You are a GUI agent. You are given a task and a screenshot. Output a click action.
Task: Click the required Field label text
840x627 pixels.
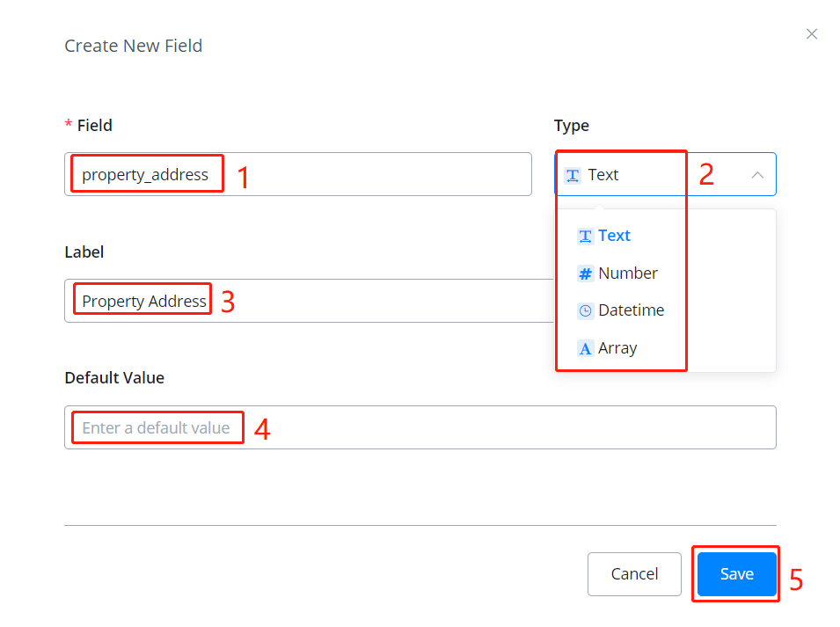tap(94, 126)
